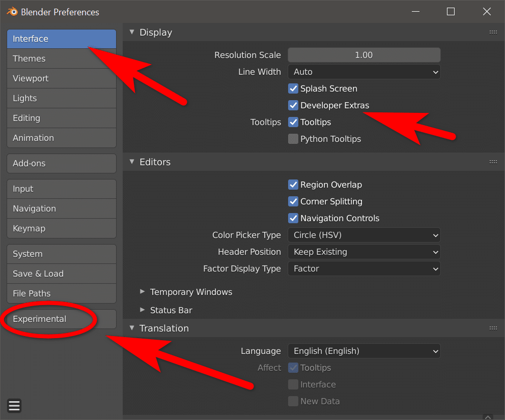Screen dimensions: 505x420
Task: Select the Interface preferences tab
Action: 62,39
